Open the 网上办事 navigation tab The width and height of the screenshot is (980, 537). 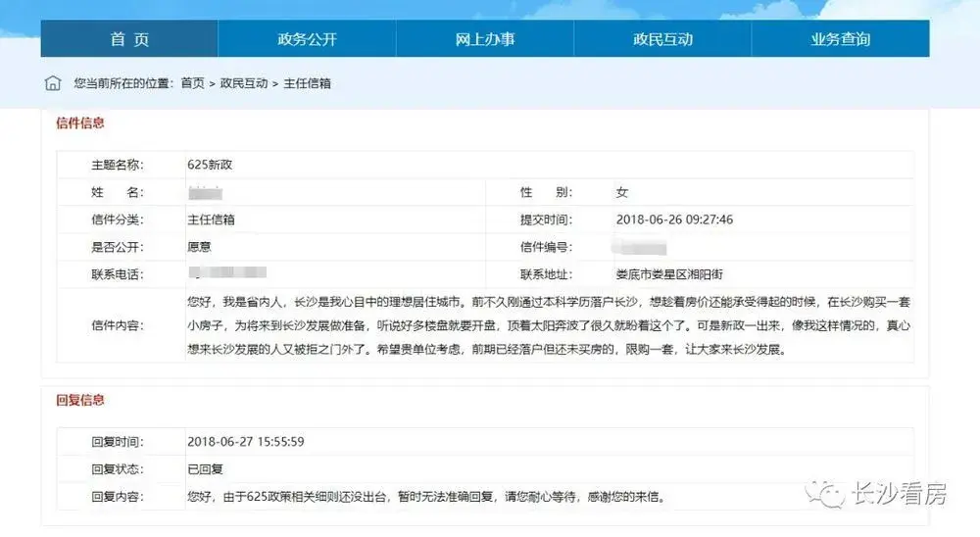pos(485,39)
